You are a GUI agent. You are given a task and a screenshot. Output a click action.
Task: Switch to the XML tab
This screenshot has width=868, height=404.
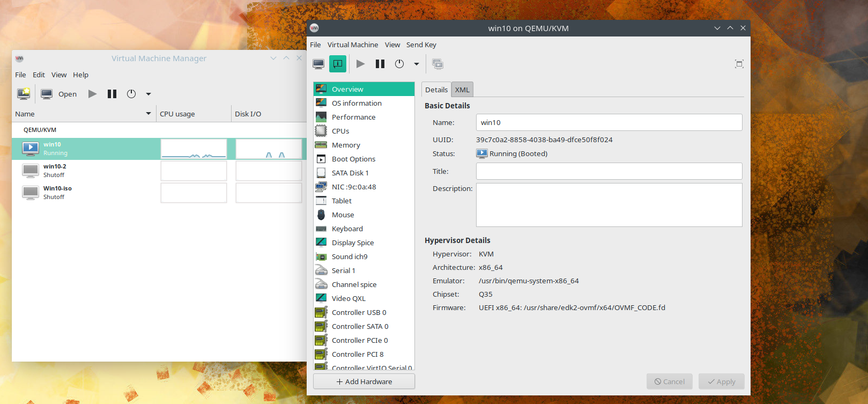462,90
